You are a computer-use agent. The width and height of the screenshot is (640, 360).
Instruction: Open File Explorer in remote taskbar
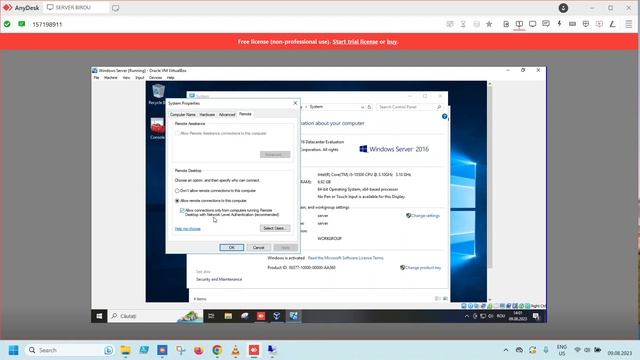tap(228, 316)
